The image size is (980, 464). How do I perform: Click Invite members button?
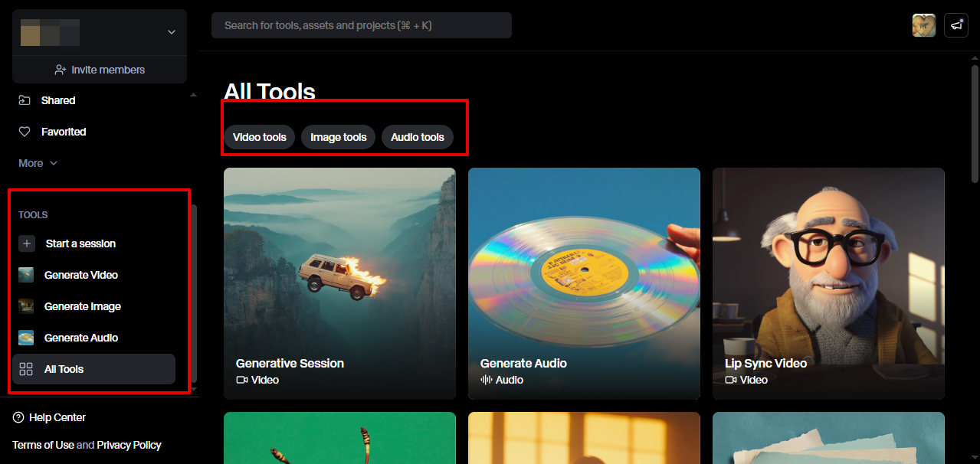coord(100,70)
